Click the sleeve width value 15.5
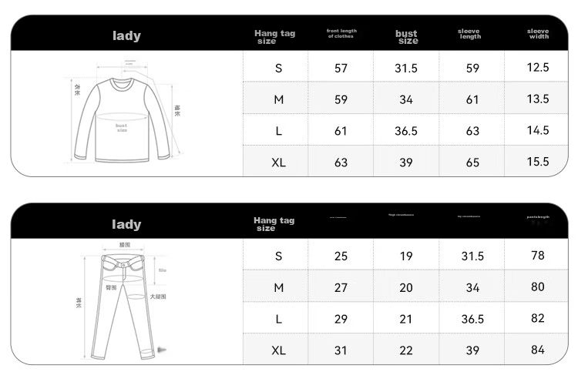The width and height of the screenshot is (578, 392). pyautogui.click(x=538, y=162)
